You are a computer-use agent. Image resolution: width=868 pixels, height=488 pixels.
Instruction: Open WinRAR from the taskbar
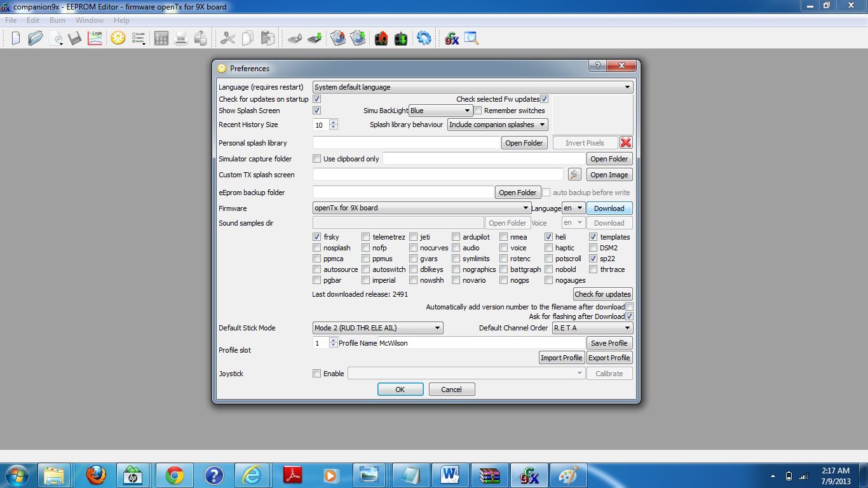pyautogui.click(x=489, y=475)
